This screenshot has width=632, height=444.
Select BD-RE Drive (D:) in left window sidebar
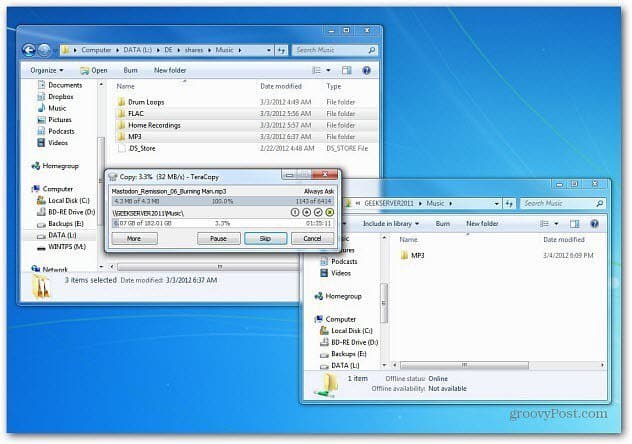click(x=66, y=212)
